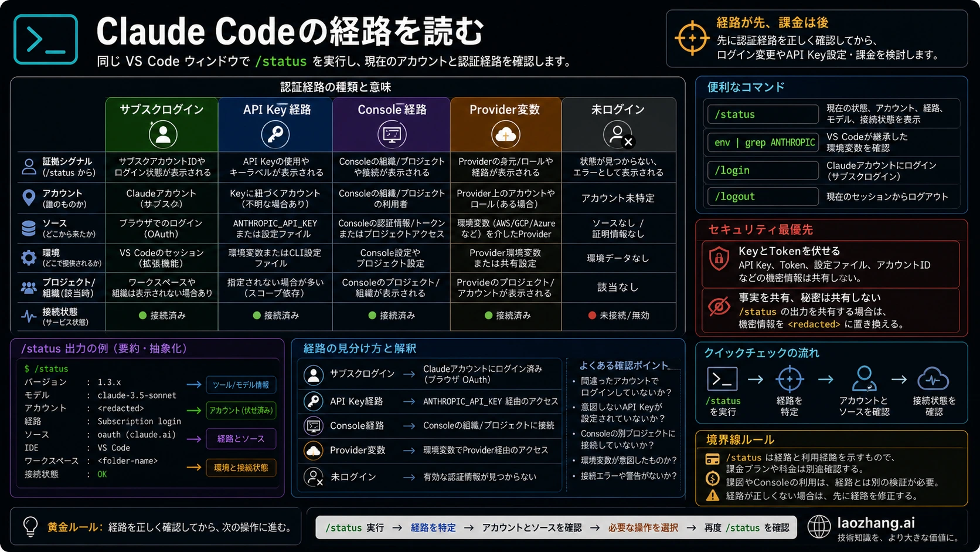Click the claude-3.5-sonnet model value
This screenshot has height=552, width=980.
pos(137,395)
